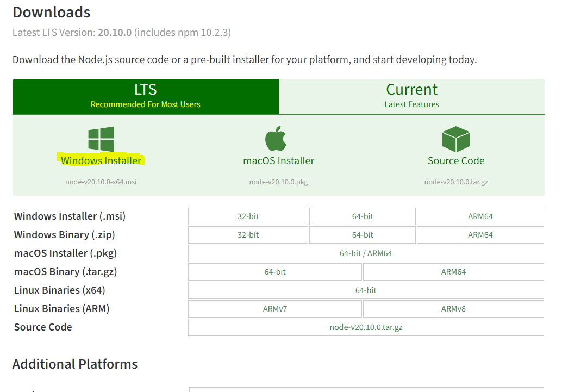This screenshot has height=392, width=562.
Task: Click the macOS Installer (.pkg) row label
Action: (66, 253)
